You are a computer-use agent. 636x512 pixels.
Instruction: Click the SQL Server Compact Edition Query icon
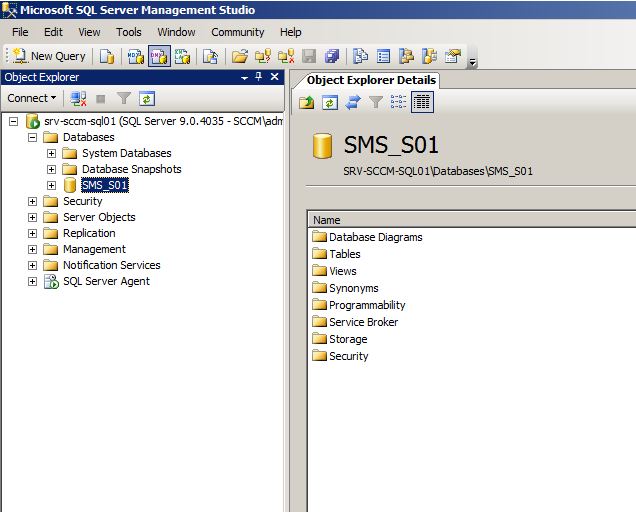(x=211, y=56)
